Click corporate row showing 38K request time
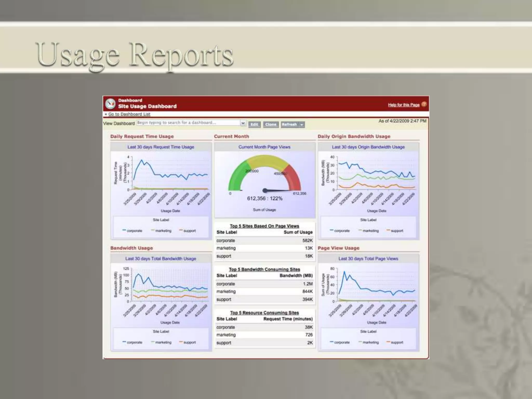 (264, 327)
